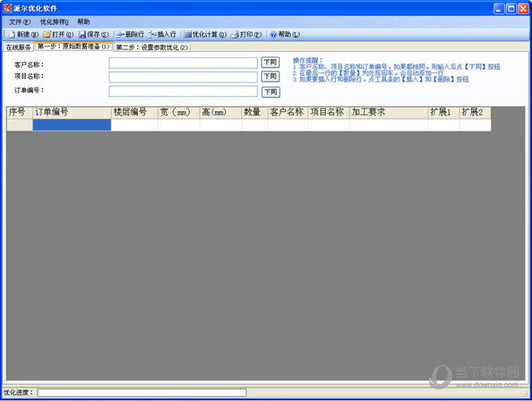Switch to tab 第二步：设置参数优化
Image resolution: width=532 pixels, height=401 pixels.
[x=152, y=47]
